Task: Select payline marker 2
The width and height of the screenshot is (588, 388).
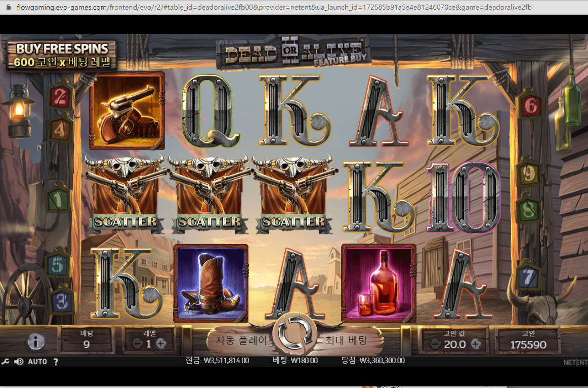Action: (x=60, y=97)
